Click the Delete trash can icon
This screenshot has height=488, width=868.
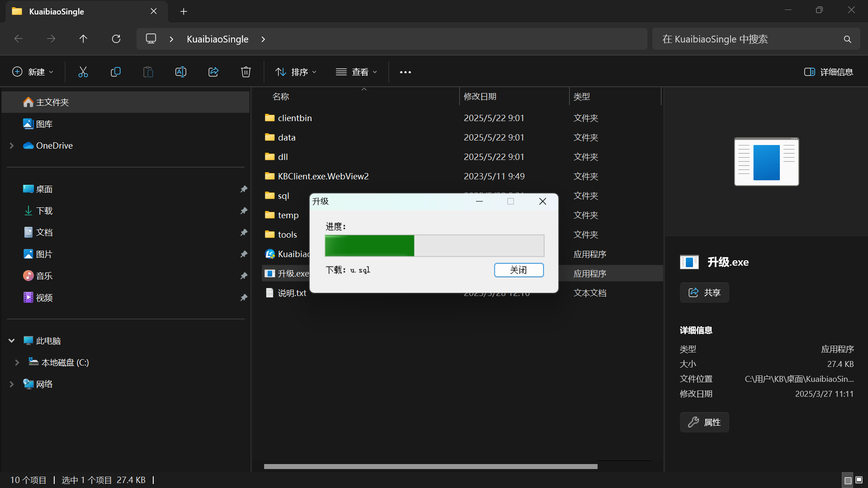[246, 72]
